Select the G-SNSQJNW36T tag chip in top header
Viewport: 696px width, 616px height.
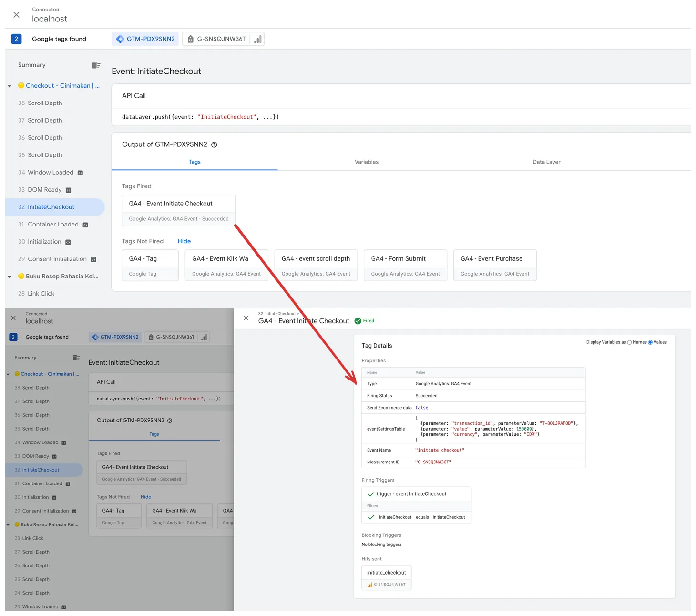click(x=223, y=39)
